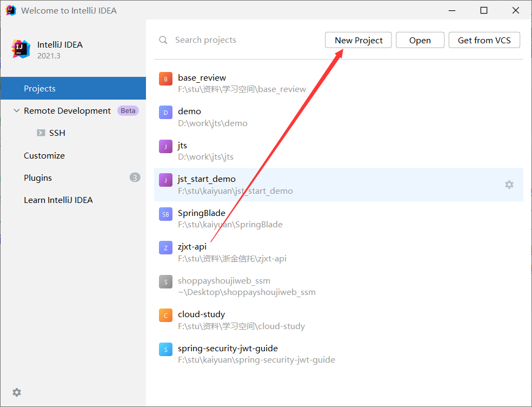Viewport: 532px width, 407px height.
Task: Switch to the Plugins section
Action: coord(38,178)
